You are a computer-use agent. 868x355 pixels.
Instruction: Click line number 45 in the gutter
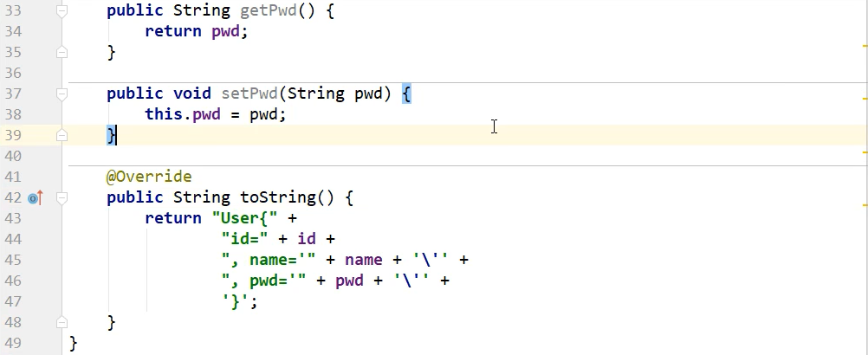point(11,260)
